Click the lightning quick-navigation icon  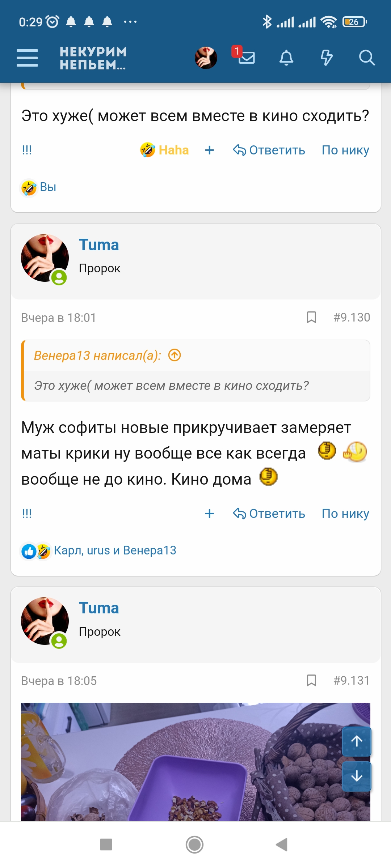(x=326, y=58)
